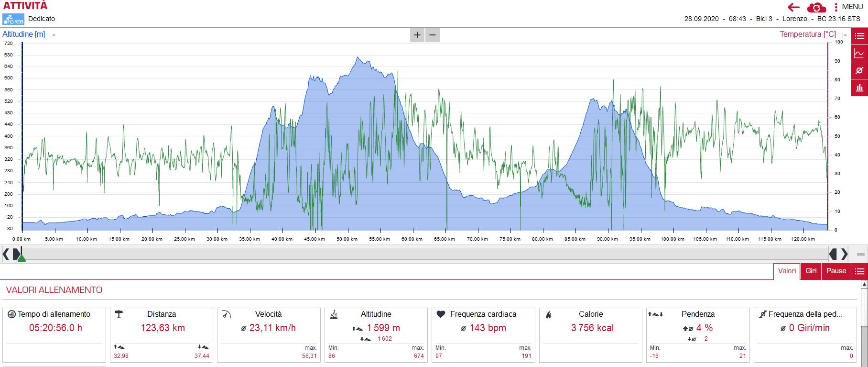Screen dimensions: 868x367
Task: Toggle the average (ø) display icon
Action: tap(859, 70)
